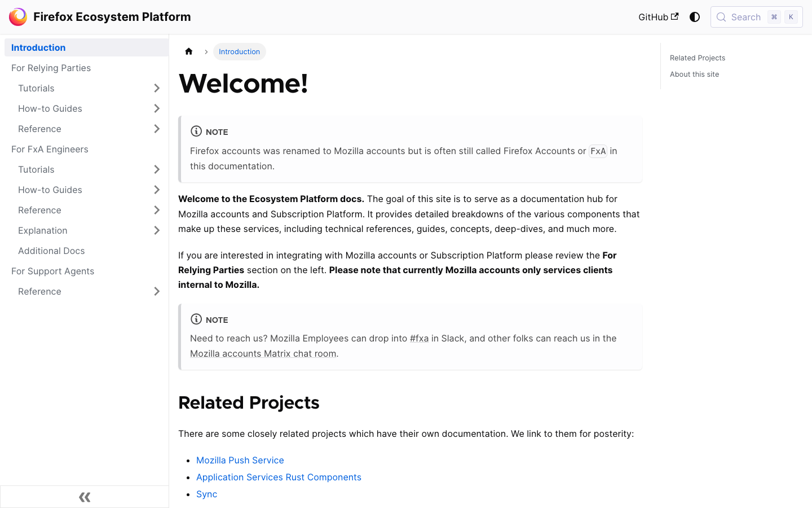The image size is (812, 508).
Task: Jump to Related Projects in table of contents
Action: [x=698, y=58]
